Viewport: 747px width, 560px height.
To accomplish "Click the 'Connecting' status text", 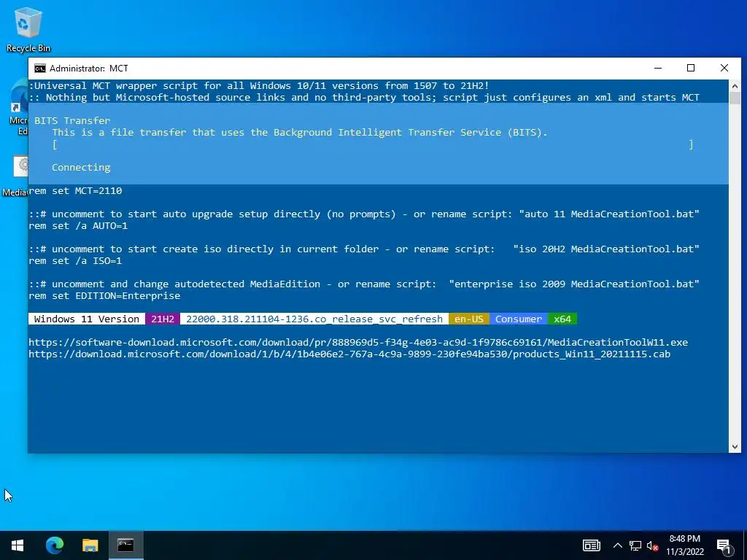I will pos(81,168).
